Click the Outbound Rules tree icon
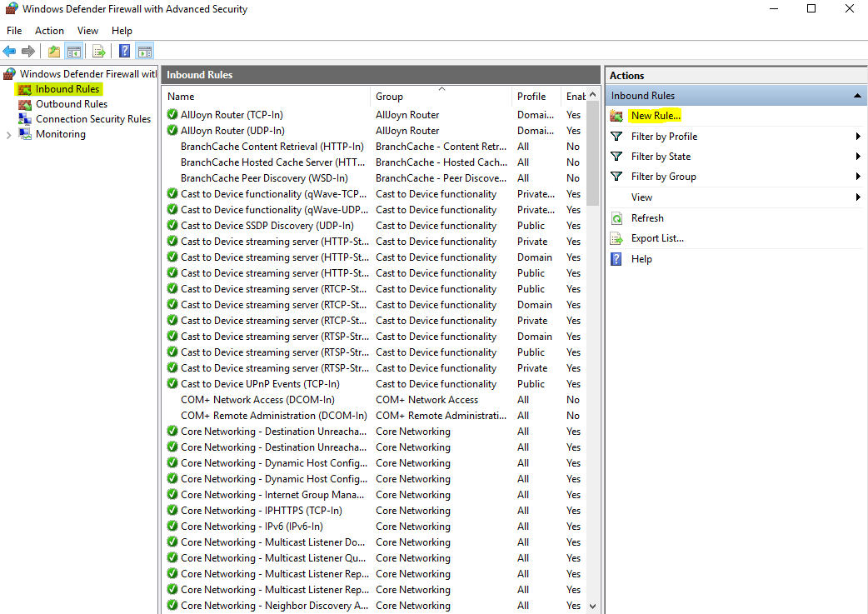 click(x=25, y=104)
